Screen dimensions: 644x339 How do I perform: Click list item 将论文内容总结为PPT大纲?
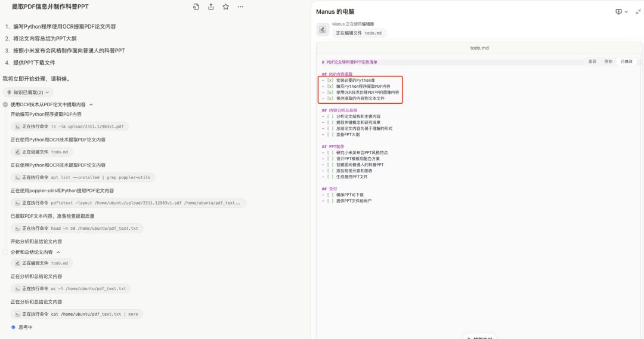click(x=45, y=39)
